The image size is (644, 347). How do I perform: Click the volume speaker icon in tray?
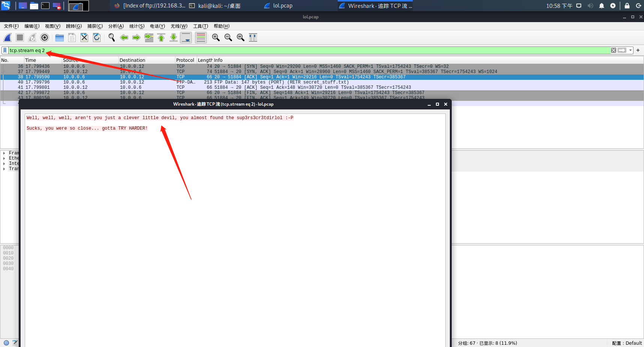pos(590,6)
